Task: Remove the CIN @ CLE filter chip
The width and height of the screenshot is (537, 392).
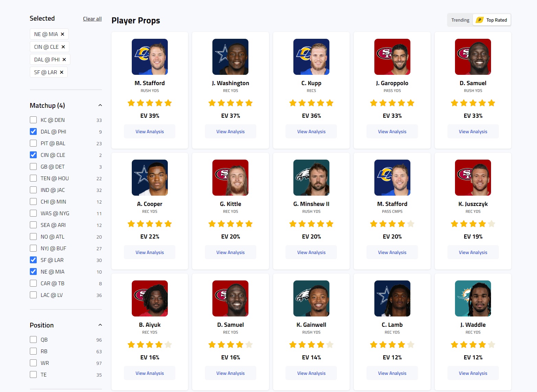Action: pyautogui.click(x=63, y=47)
